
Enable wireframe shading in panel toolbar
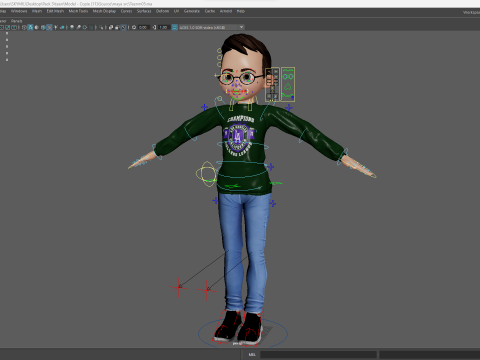(x=24, y=27)
